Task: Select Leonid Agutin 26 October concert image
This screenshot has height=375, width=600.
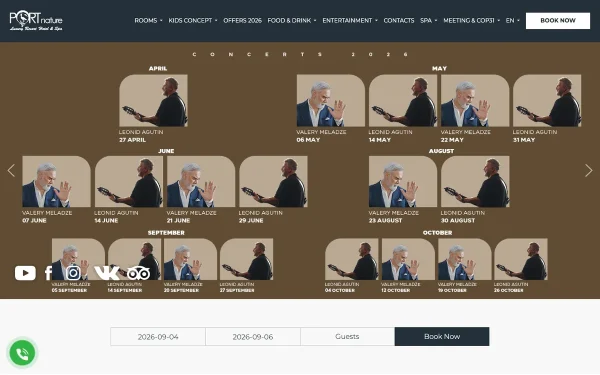Action: coord(521,259)
